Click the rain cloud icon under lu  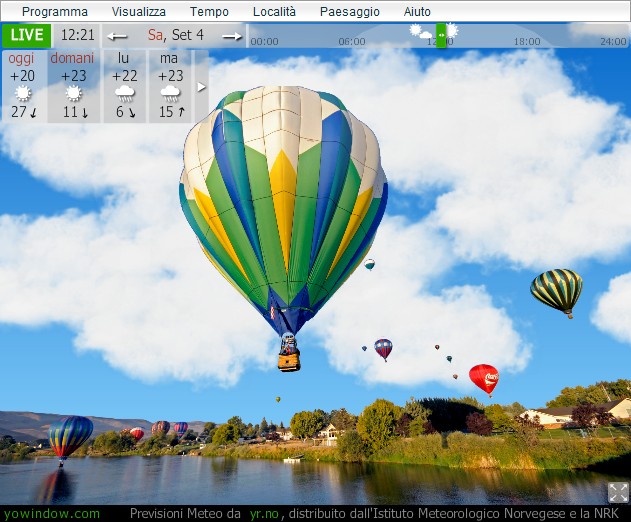125,94
